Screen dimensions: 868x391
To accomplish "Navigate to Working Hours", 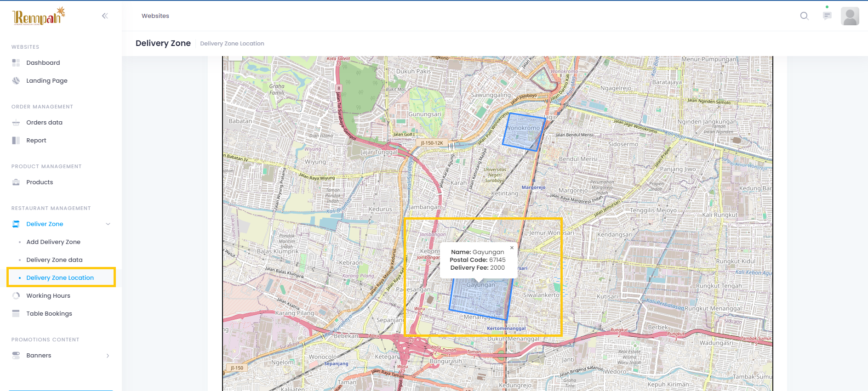I will (48, 296).
